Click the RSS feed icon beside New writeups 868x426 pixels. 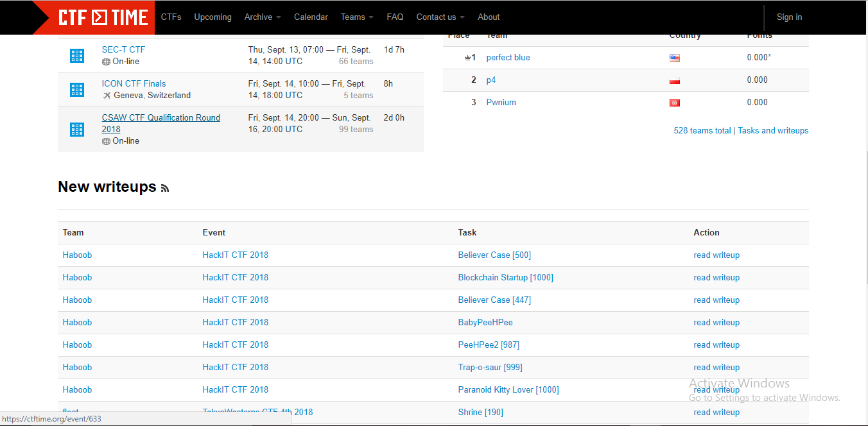(x=165, y=188)
